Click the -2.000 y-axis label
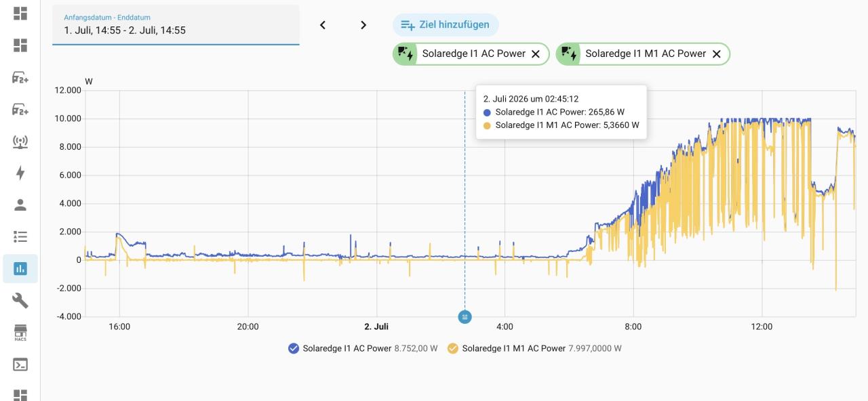868x401 pixels. point(68,288)
